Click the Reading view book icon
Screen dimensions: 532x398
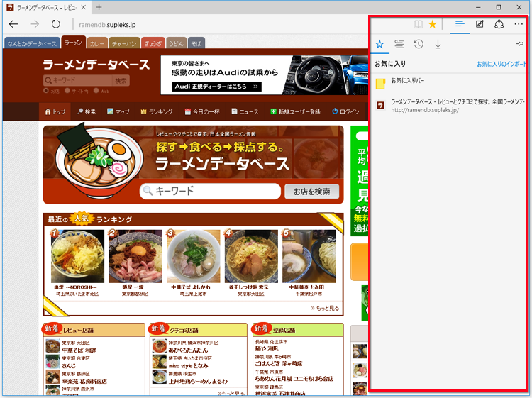418,24
